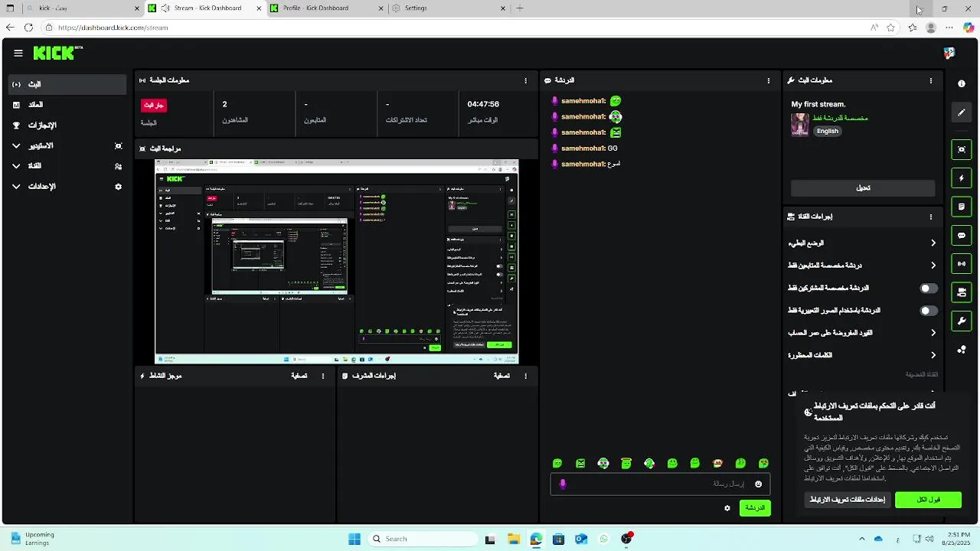The width and height of the screenshot is (980, 551).
Task: Expand the Studio (الاستوديو) sidebar section
Action: (67, 145)
